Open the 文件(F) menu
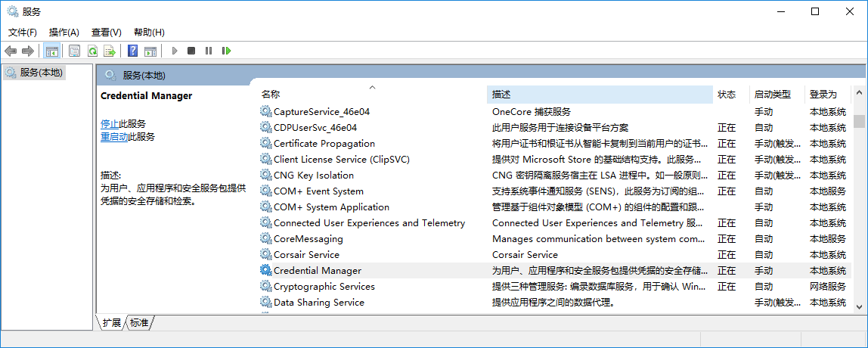Screen dimensions: 868x348 tap(23, 32)
